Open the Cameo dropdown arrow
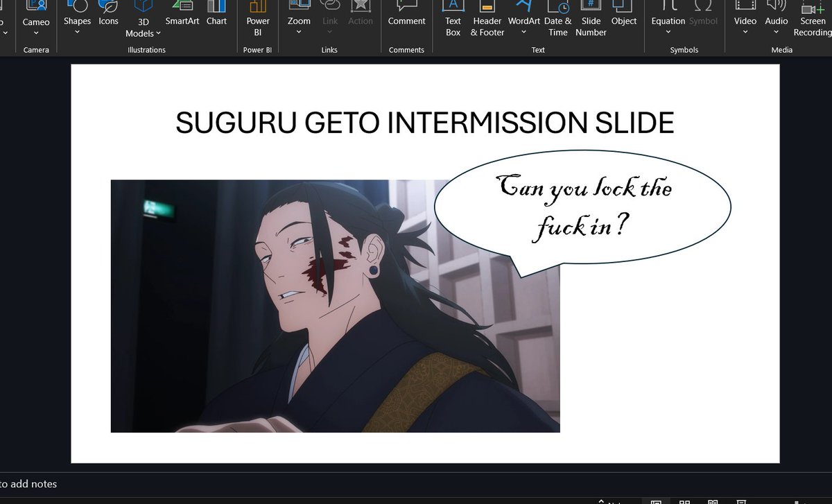The image size is (832, 504). tap(35, 33)
